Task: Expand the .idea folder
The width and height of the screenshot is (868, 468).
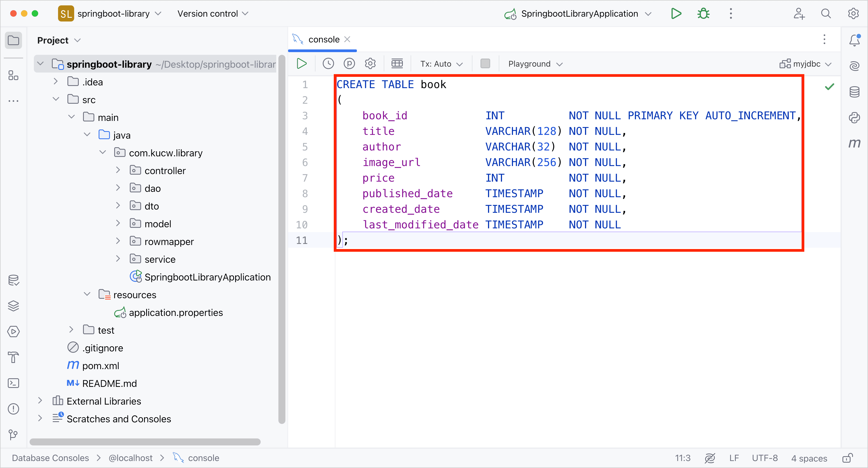Action: click(x=56, y=82)
